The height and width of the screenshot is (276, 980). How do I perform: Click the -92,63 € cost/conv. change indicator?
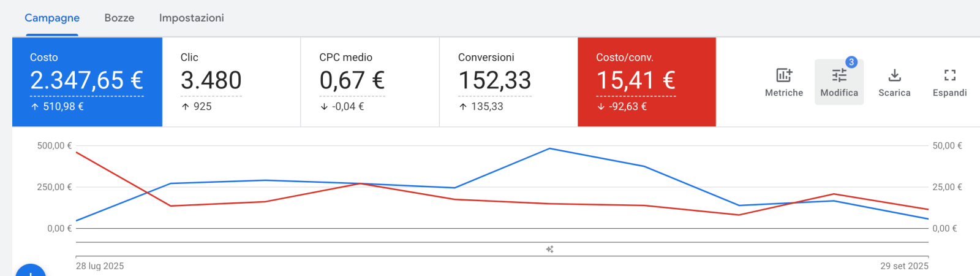tap(622, 107)
